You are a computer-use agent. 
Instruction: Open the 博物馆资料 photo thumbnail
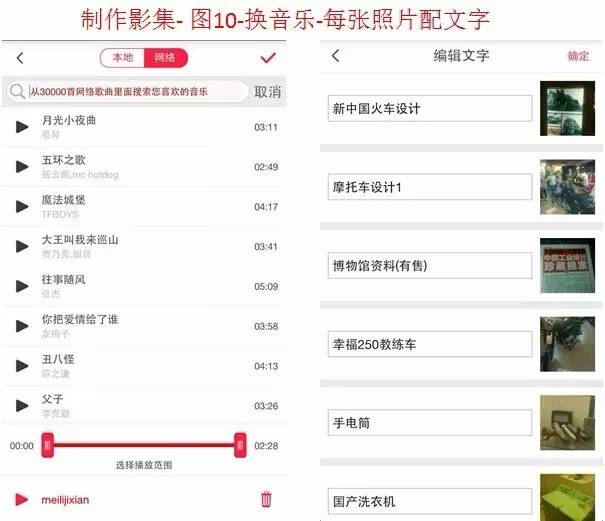tap(567, 266)
